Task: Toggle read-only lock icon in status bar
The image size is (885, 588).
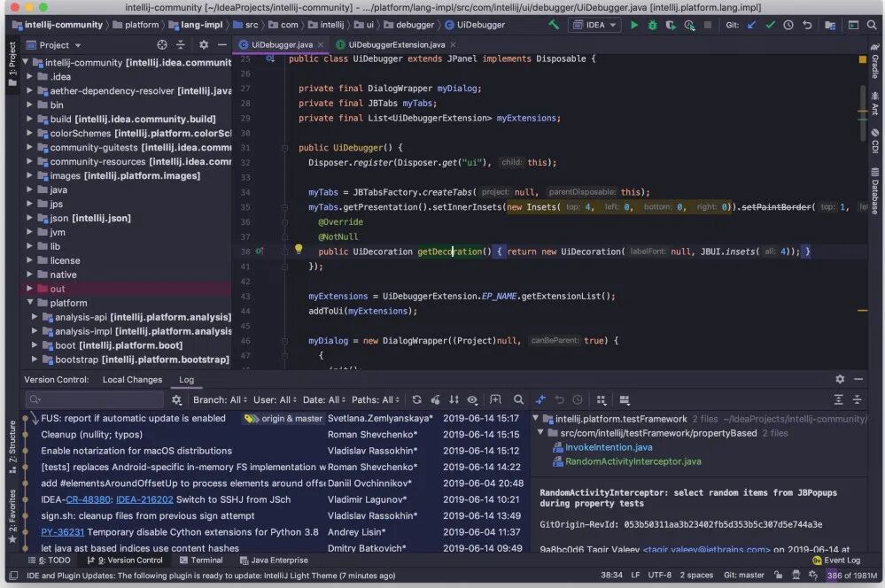Action: click(779, 575)
